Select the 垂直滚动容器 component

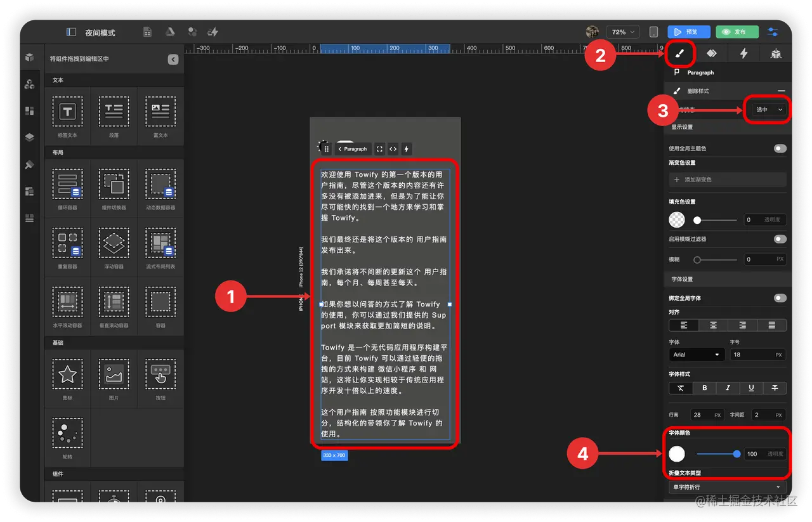[x=114, y=306]
